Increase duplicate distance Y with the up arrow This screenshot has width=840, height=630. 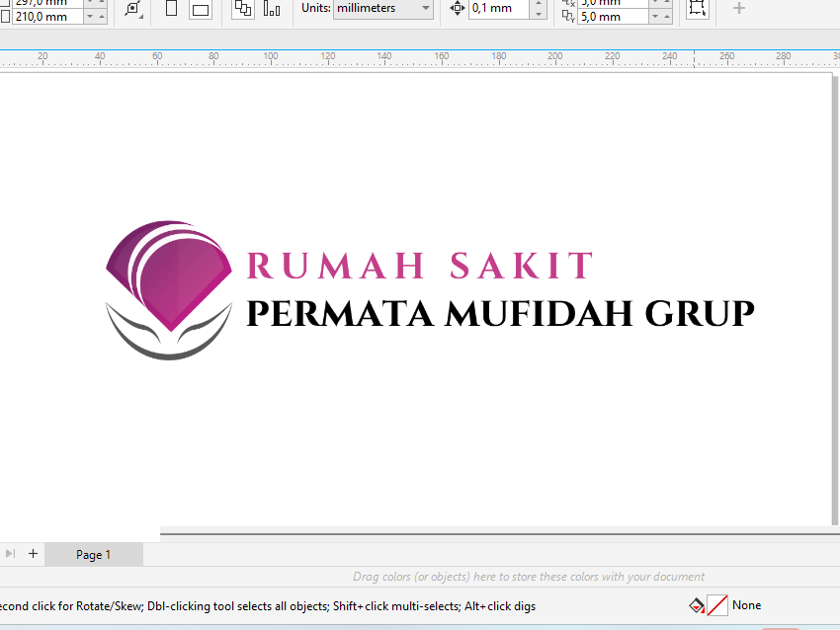point(666,15)
